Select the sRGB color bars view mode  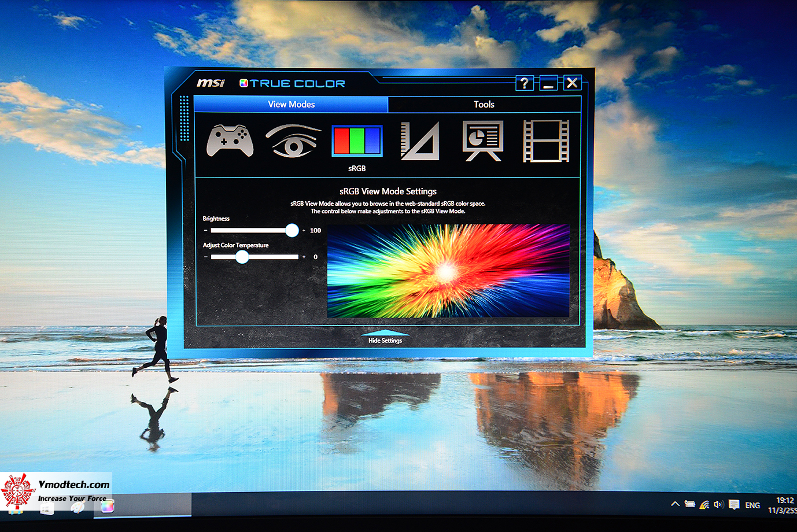[x=357, y=141]
